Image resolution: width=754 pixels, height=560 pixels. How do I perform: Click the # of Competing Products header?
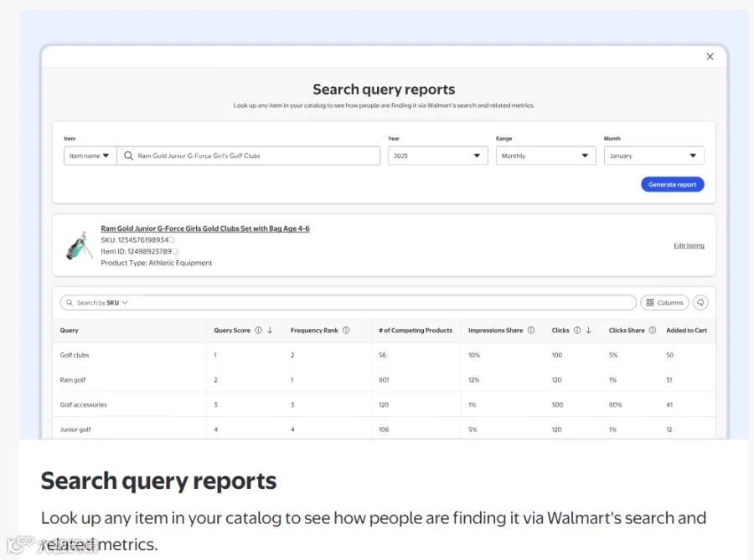coord(416,331)
